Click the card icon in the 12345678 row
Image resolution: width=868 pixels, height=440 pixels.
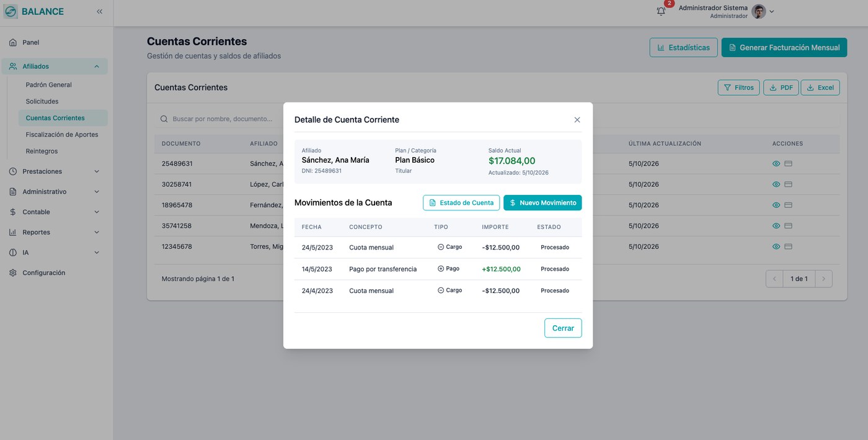pyautogui.click(x=789, y=246)
